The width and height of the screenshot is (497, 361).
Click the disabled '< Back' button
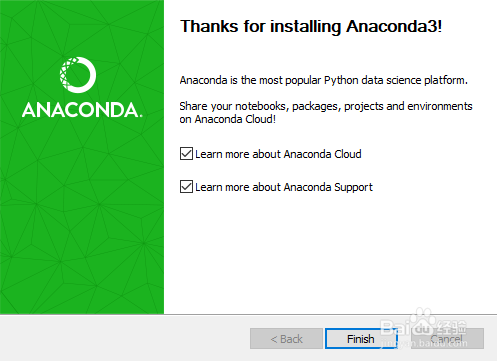point(286,339)
